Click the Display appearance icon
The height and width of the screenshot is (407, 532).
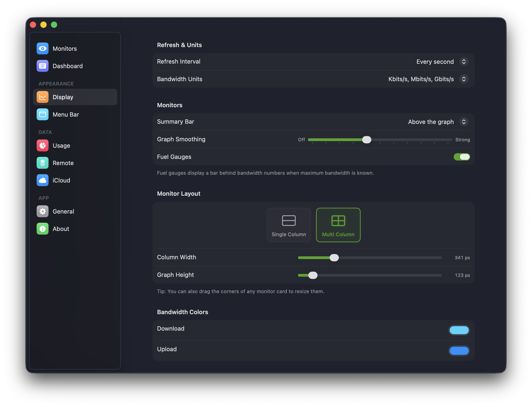pyautogui.click(x=42, y=97)
